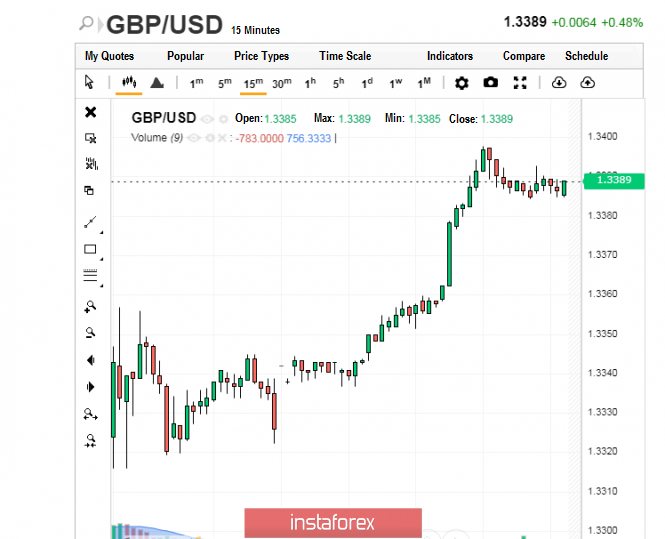Select the rectangle shape tool
The width and height of the screenshot is (665, 539).
[x=90, y=249]
